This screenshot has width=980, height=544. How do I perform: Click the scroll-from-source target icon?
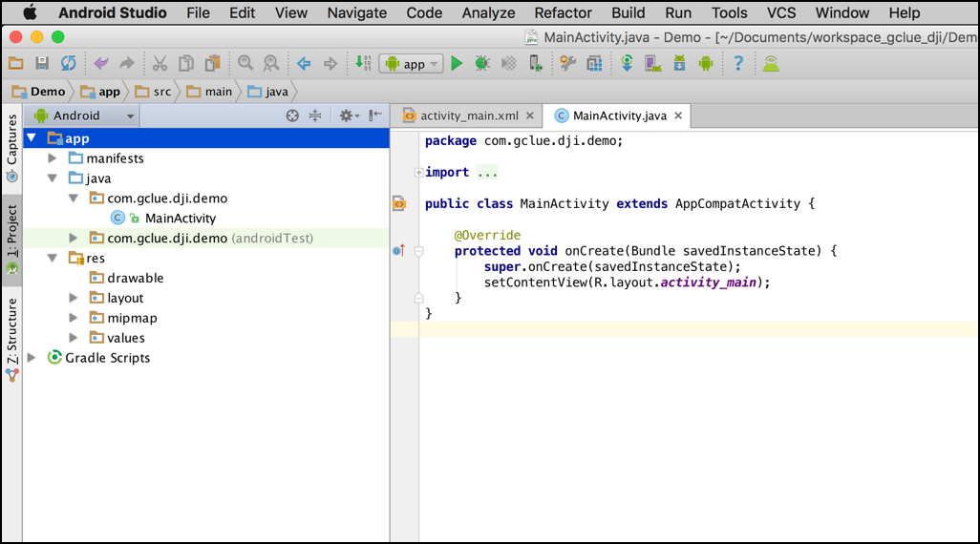pyautogui.click(x=293, y=115)
